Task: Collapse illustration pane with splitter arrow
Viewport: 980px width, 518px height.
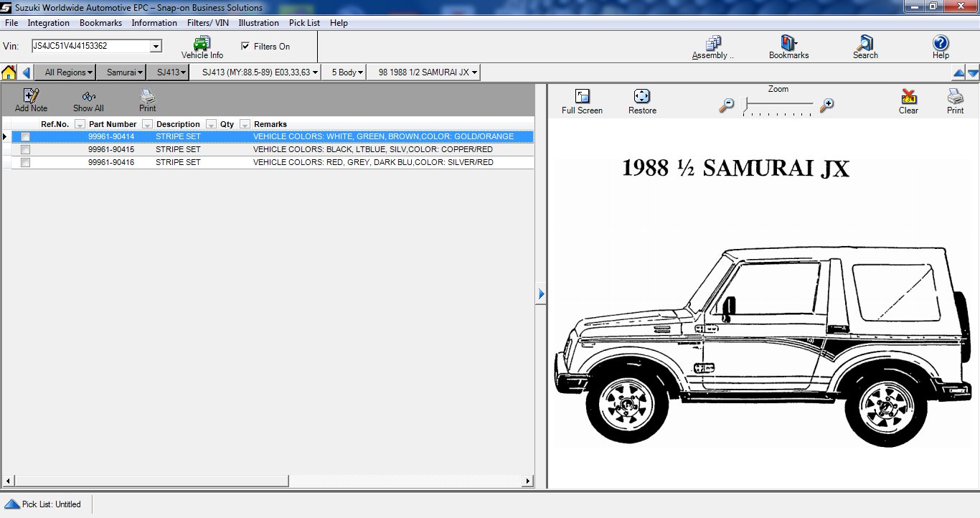Action: (541, 293)
